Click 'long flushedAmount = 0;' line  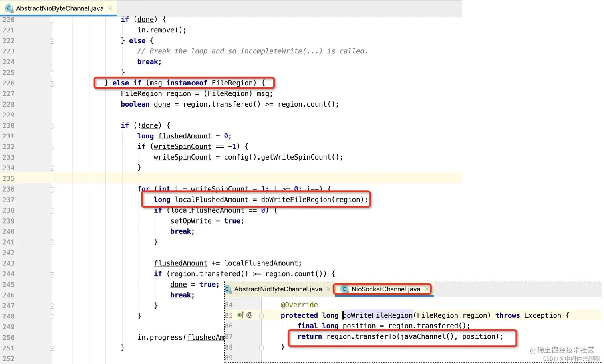[x=185, y=136]
